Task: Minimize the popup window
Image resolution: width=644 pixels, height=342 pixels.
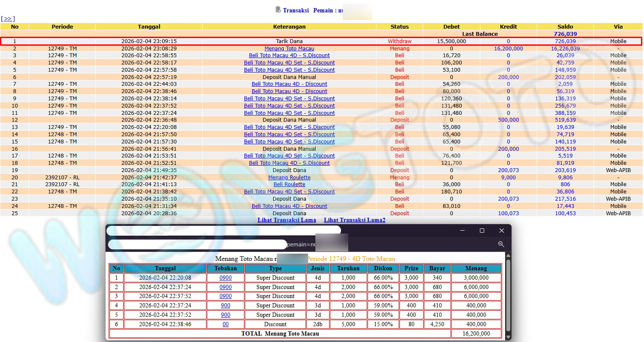Action: (x=462, y=231)
